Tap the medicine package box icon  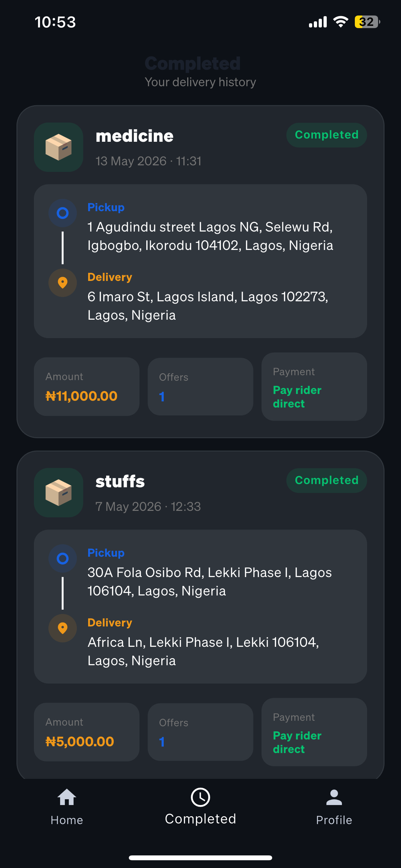[59, 147]
